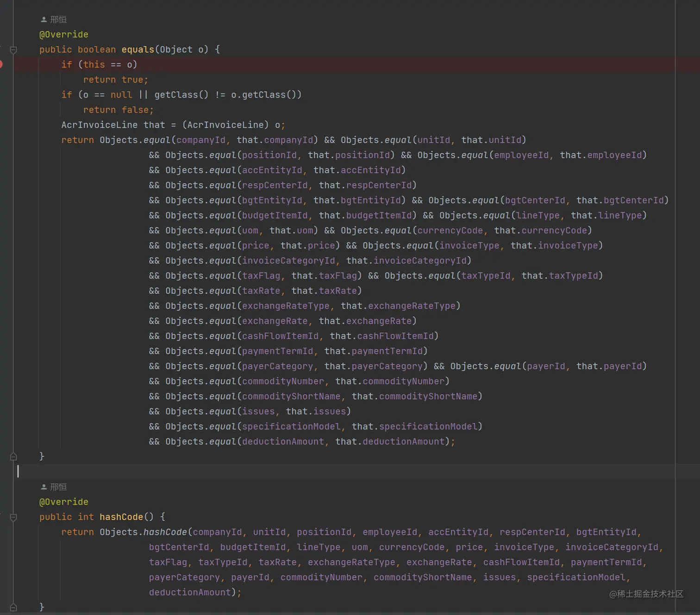Open the author hint above the equals method
Screen dimensions: 700x615
(54, 19)
